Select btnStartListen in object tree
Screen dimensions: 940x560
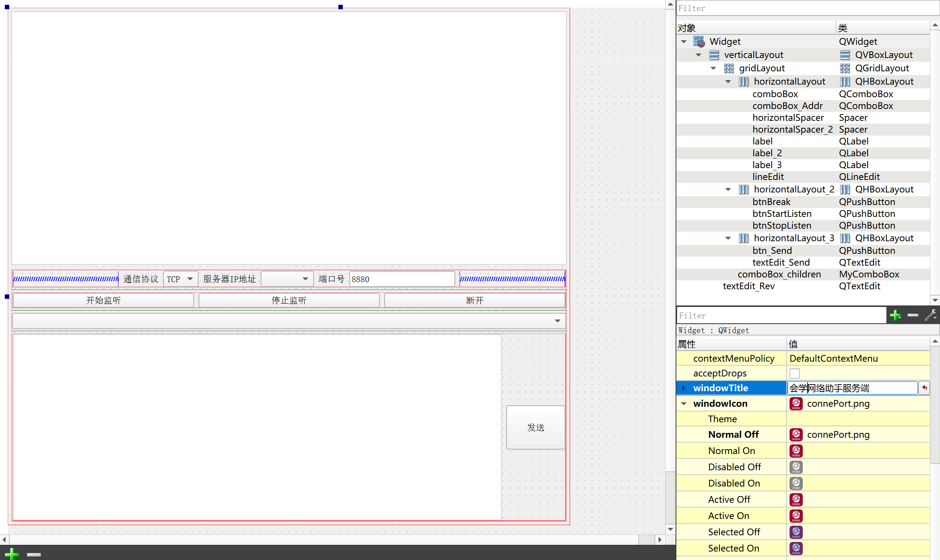(781, 214)
